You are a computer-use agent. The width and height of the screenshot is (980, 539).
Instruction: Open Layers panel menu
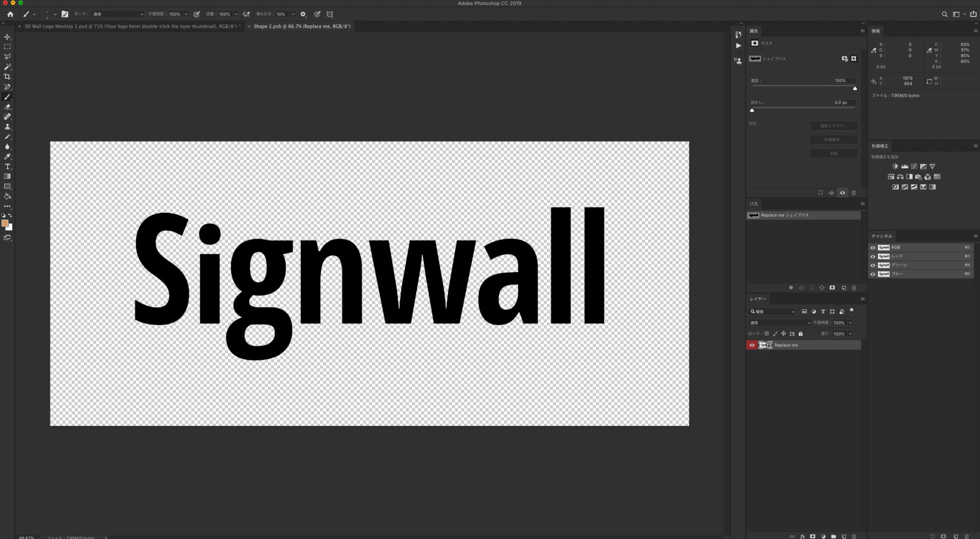862,299
